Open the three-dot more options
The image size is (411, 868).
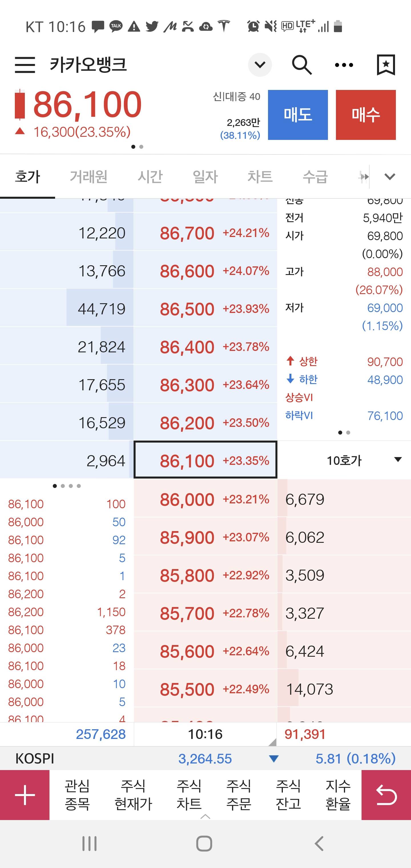click(344, 65)
